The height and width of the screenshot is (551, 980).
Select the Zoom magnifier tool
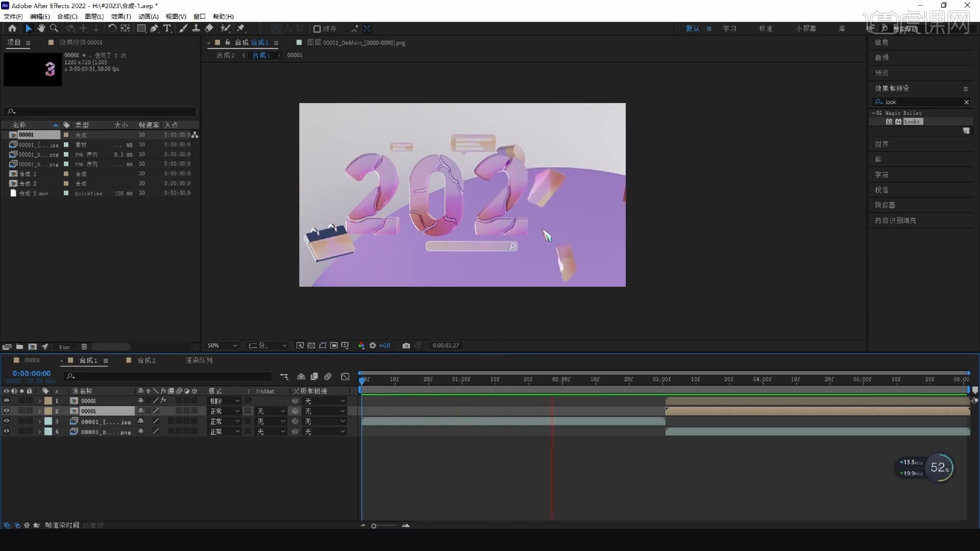coord(54,29)
